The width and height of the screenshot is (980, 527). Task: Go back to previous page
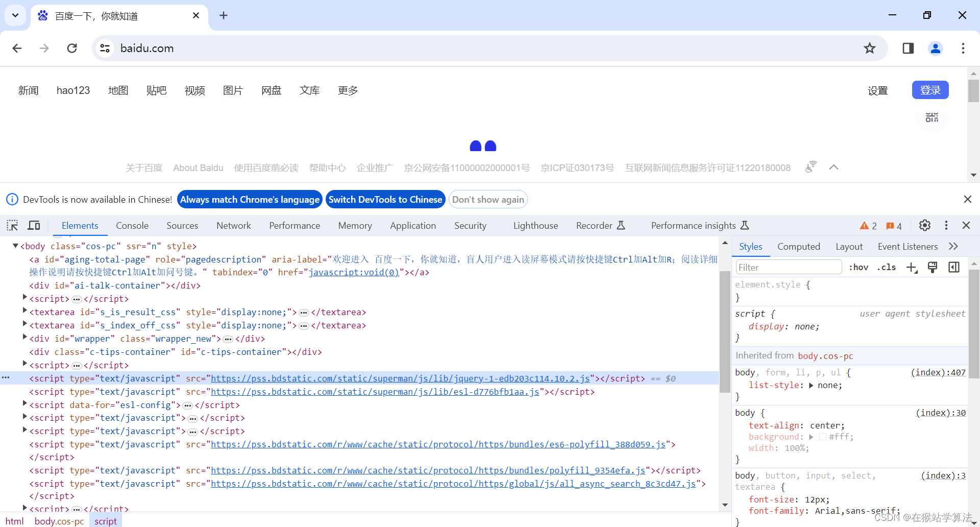pyautogui.click(x=17, y=48)
